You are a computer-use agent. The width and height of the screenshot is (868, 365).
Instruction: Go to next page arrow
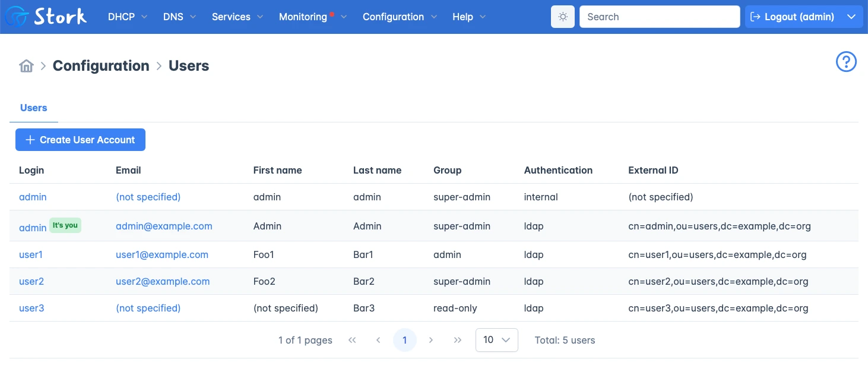coord(431,340)
